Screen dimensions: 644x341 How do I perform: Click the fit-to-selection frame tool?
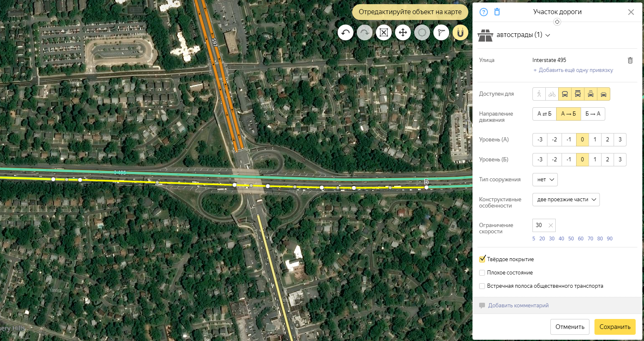tap(384, 32)
